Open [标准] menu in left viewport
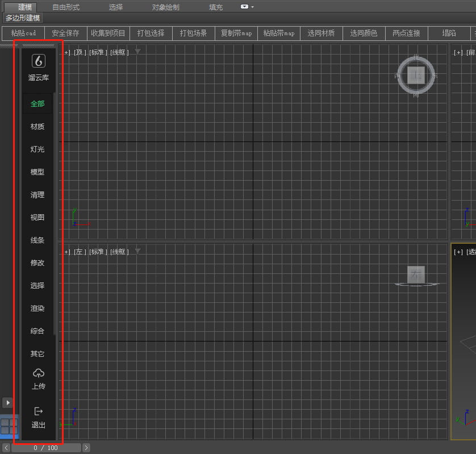Image resolution: width=476 pixels, height=454 pixels. pyautogui.click(x=98, y=252)
